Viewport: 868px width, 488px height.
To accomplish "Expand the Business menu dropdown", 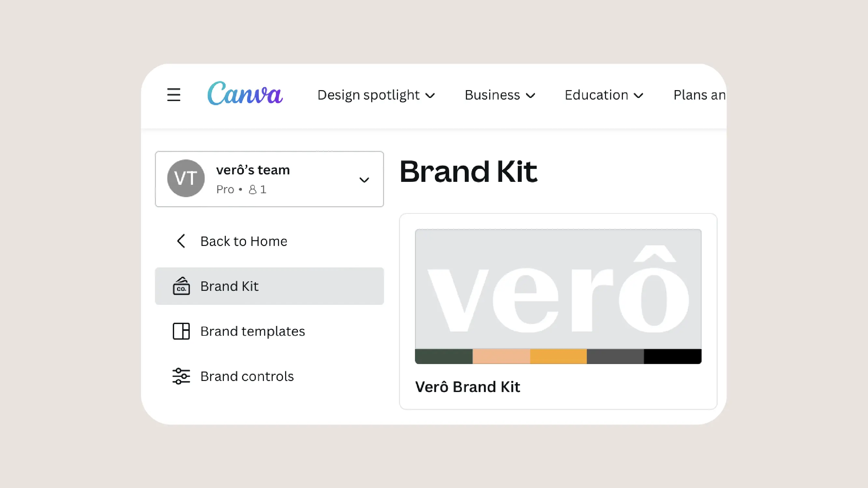I will [x=500, y=95].
